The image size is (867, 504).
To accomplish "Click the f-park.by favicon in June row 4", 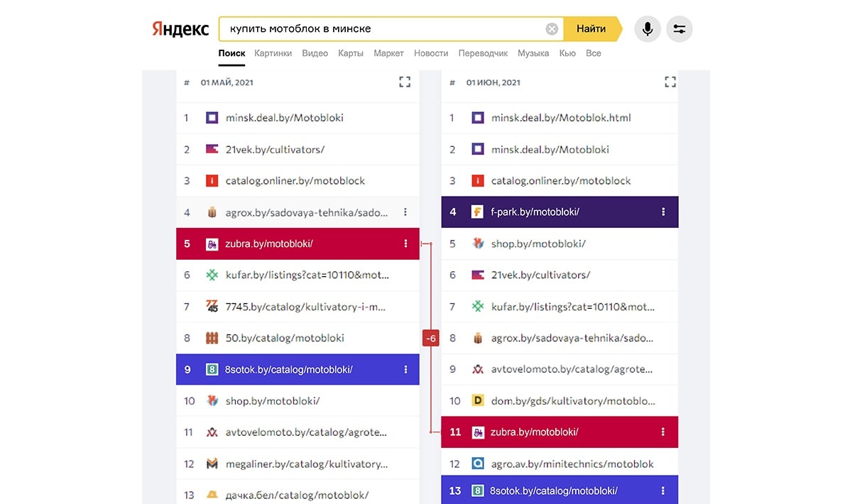I will tap(477, 212).
